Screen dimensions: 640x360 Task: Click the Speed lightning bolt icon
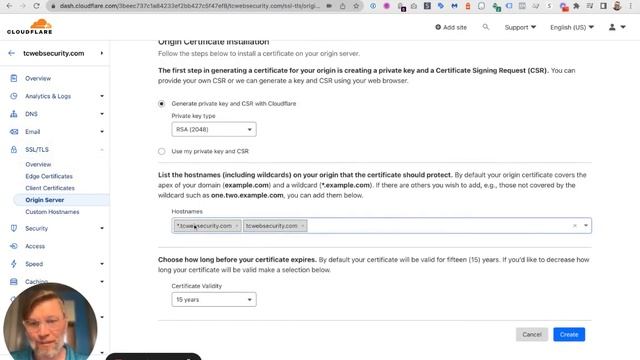(13, 264)
